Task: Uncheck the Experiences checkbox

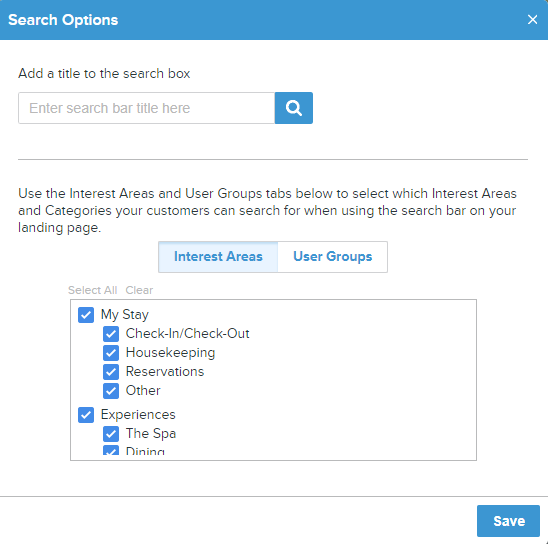Action: [86, 415]
